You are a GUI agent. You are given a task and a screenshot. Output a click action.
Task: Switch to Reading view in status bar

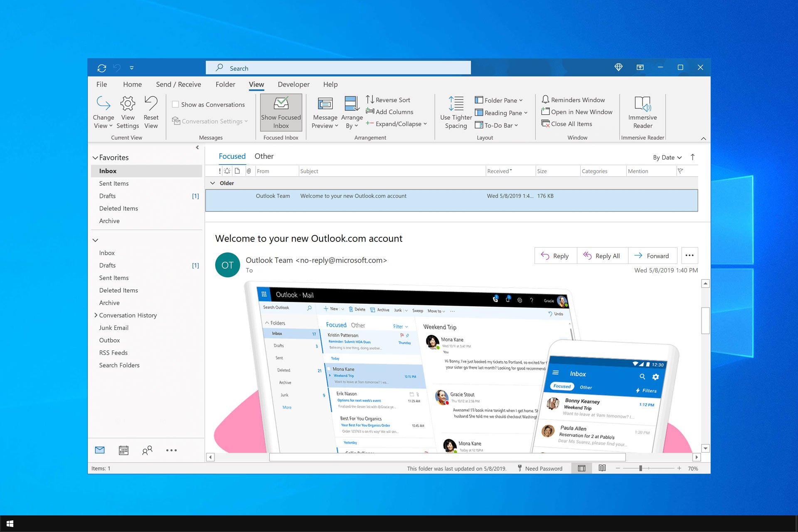[602, 468]
